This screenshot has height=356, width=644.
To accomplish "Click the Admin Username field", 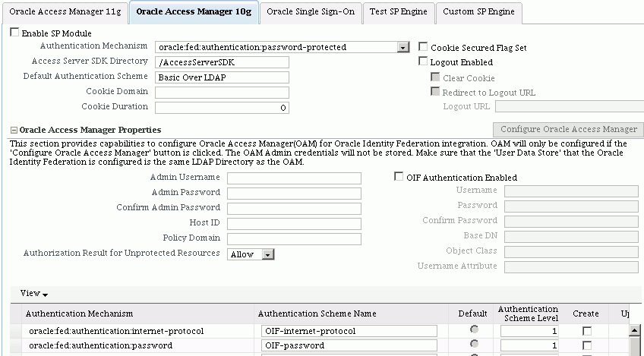I will pyautogui.click(x=294, y=178).
